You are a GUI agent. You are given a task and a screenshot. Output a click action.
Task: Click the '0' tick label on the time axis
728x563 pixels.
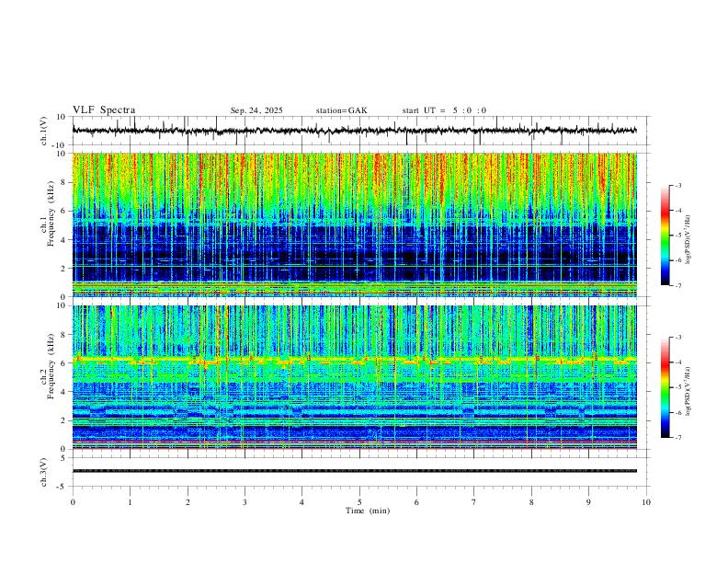73,502
